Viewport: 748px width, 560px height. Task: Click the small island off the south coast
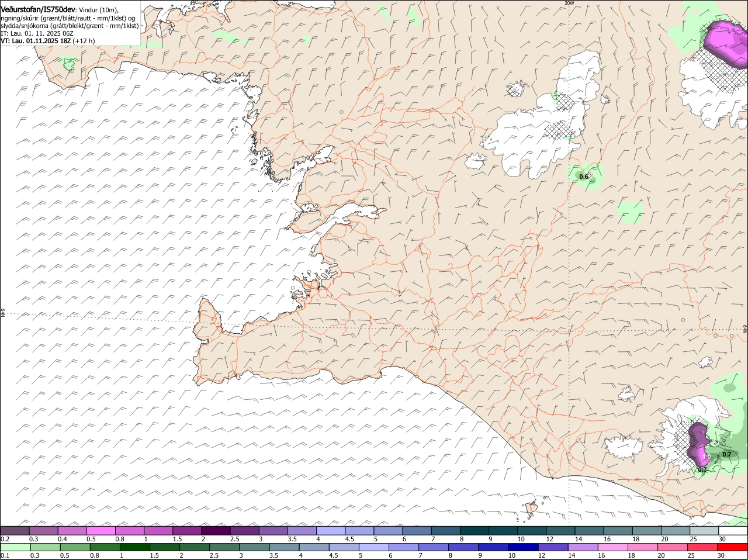[532, 509]
